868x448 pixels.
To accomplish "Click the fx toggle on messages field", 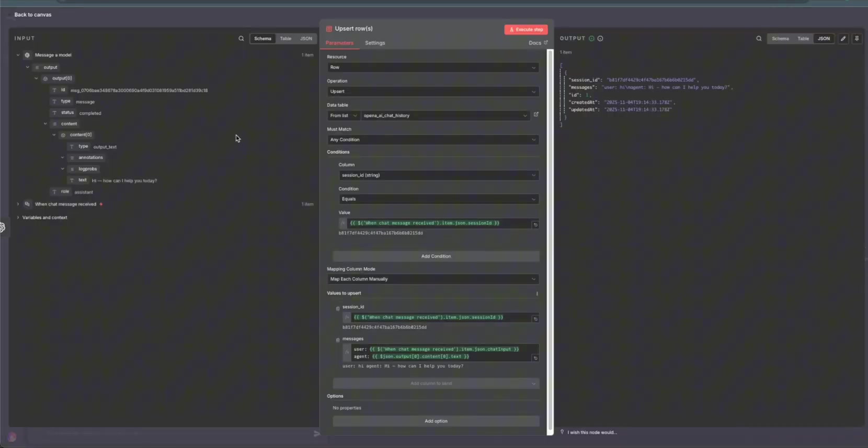I will tap(347, 353).
